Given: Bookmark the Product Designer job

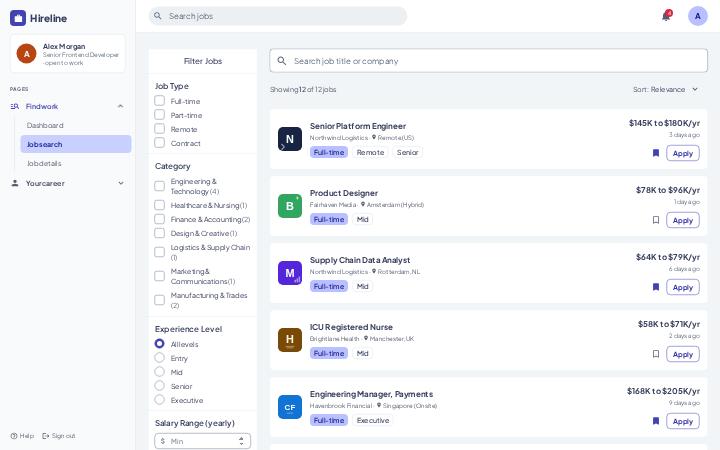Looking at the screenshot, I should [656, 220].
